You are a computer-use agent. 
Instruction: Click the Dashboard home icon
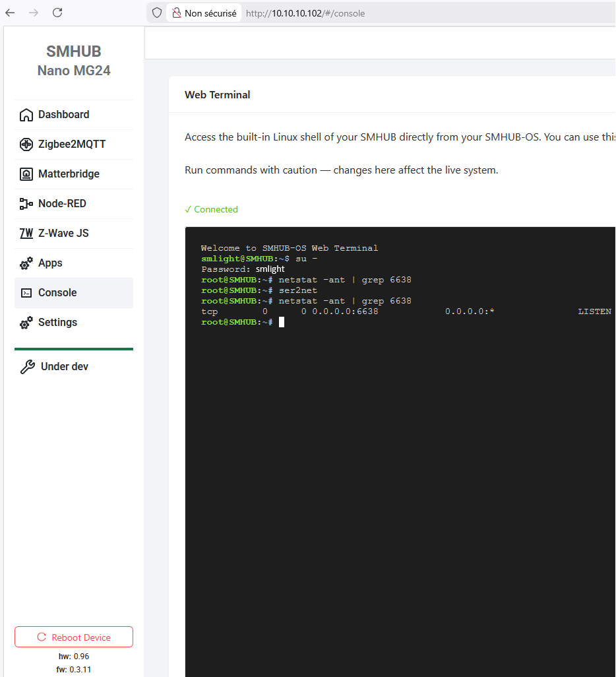26,115
